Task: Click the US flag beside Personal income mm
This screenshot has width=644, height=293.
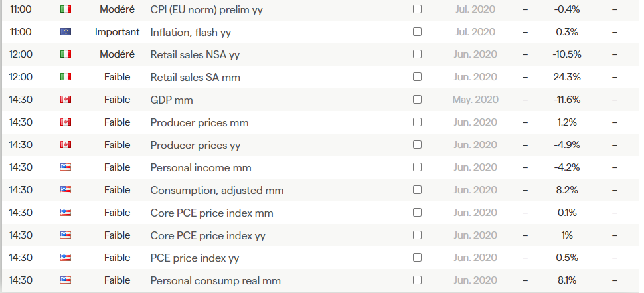Action: pyautogui.click(x=66, y=167)
